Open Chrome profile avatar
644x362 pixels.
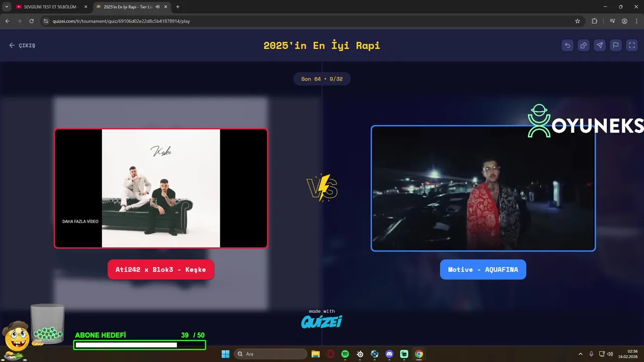click(x=624, y=21)
